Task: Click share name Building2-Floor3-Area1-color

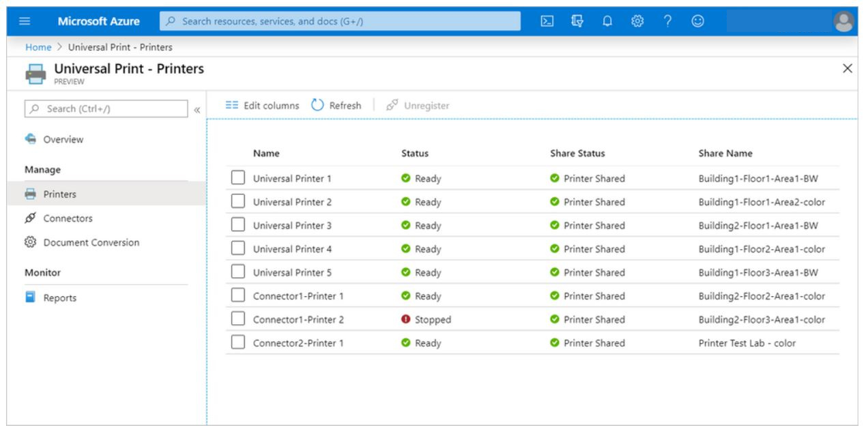Action: [x=762, y=319]
